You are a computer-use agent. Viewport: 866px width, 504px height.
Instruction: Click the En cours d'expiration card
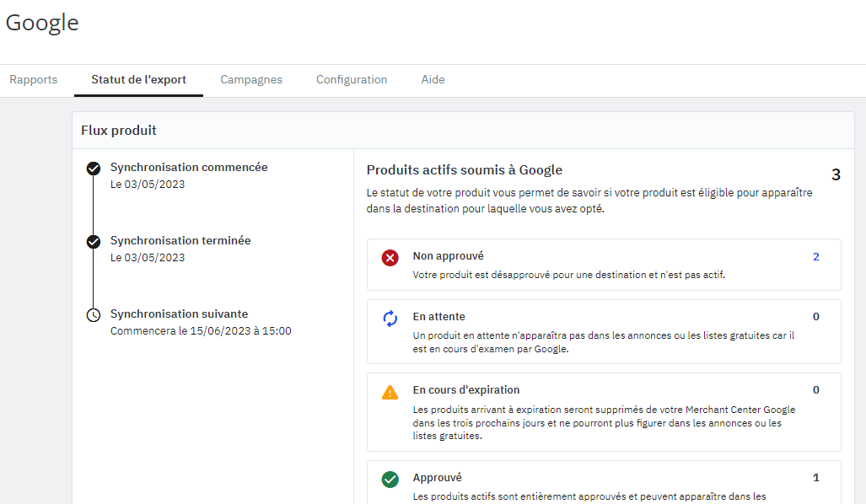pos(604,412)
